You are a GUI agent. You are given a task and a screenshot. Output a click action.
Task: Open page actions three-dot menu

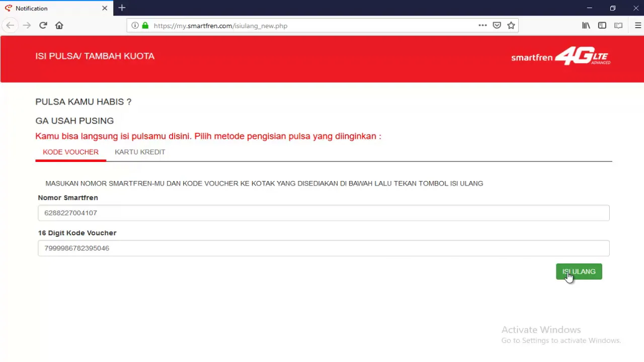pos(482,25)
